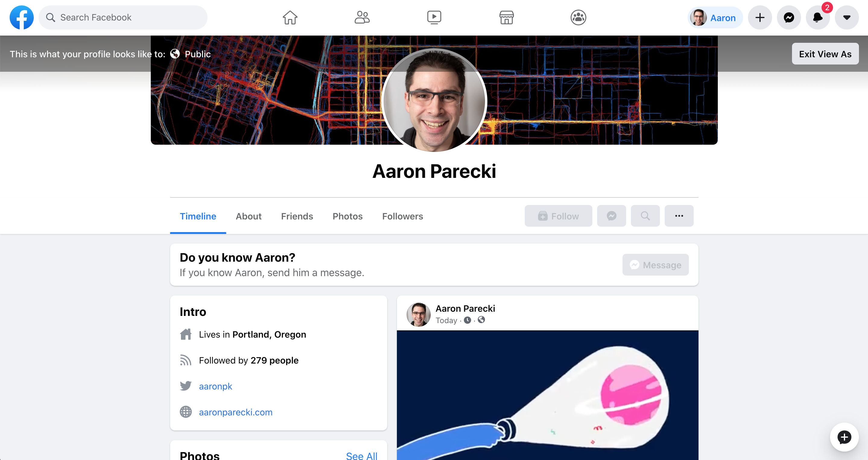Focus the Search Facebook field

pyautogui.click(x=123, y=17)
